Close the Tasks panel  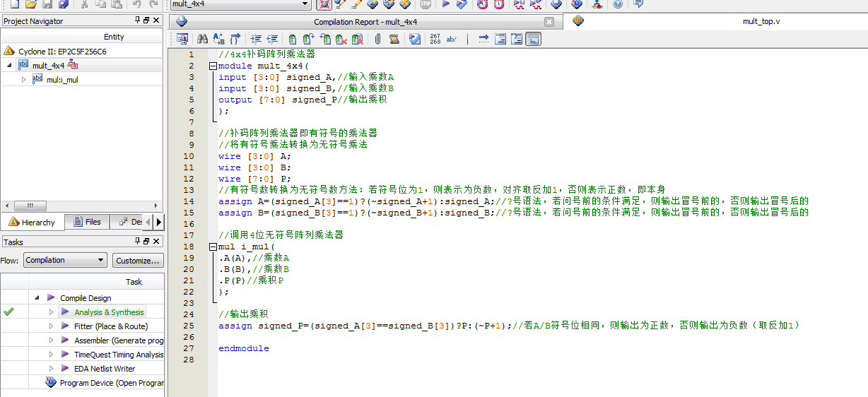(x=156, y=242)
